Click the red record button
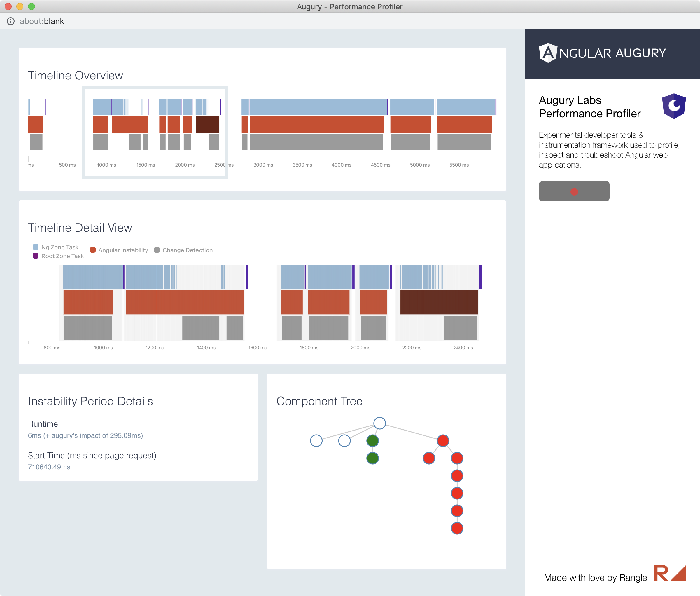 tap(574, 191)
